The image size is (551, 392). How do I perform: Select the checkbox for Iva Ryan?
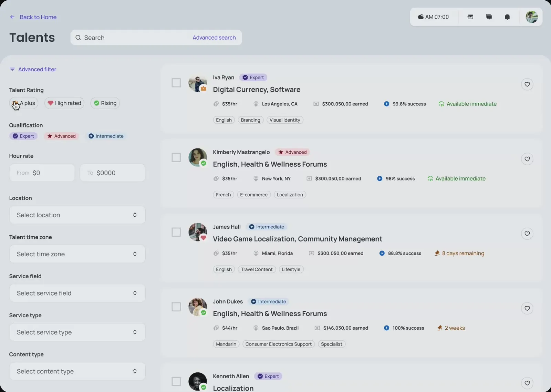click(x=176, y=83)
